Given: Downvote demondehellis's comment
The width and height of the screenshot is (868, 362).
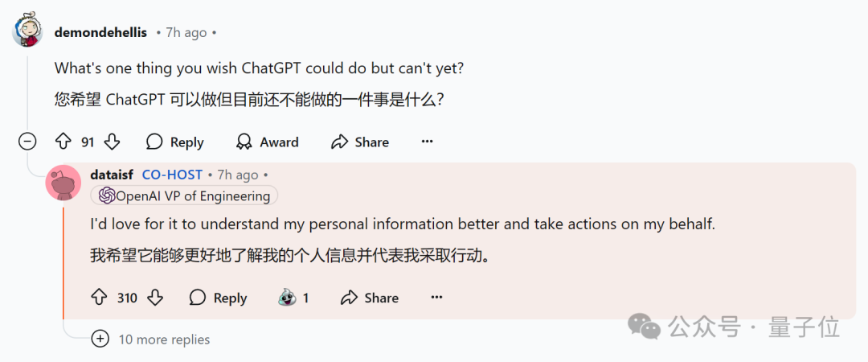Looking at the screenshot, I should click(x=112, y=142).
